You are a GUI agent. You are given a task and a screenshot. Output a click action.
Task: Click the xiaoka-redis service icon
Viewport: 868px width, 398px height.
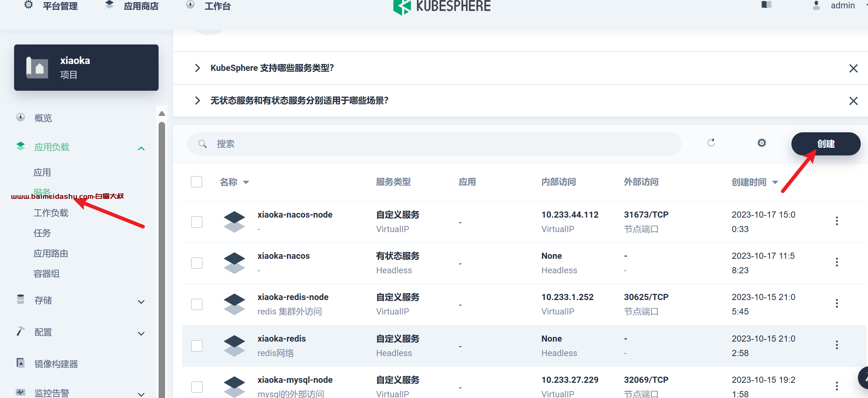(x=234, y=346)
